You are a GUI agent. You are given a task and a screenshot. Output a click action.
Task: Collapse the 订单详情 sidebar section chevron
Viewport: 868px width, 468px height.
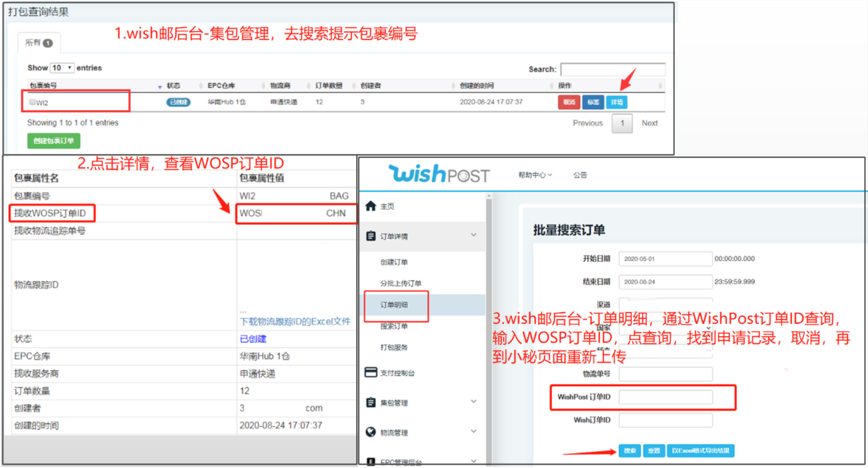pos(473,235)
